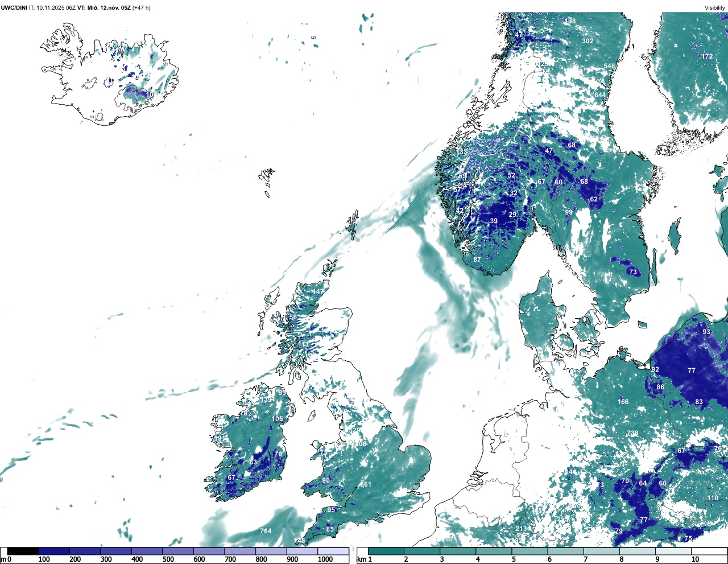Screen dimensions: 728x564
Task: Select the '361' value over southern England
Action: coord(366,485)
